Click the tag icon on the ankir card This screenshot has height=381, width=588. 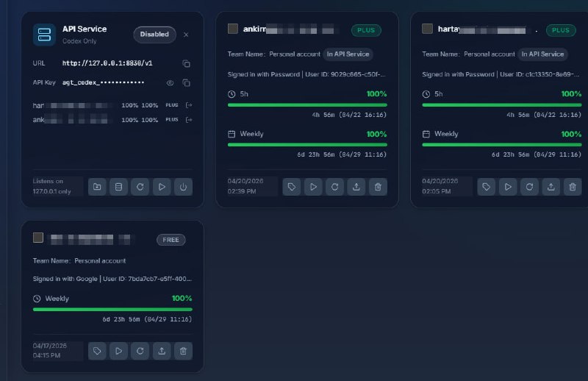[291, 187]
